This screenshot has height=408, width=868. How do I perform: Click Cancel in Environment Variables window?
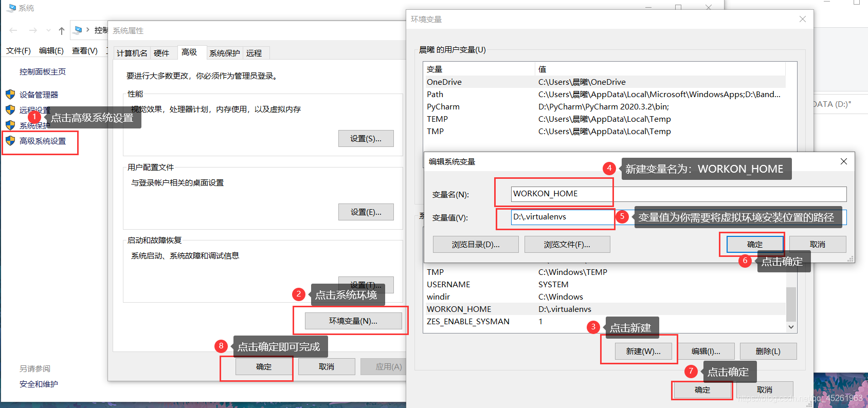point(765,390)
